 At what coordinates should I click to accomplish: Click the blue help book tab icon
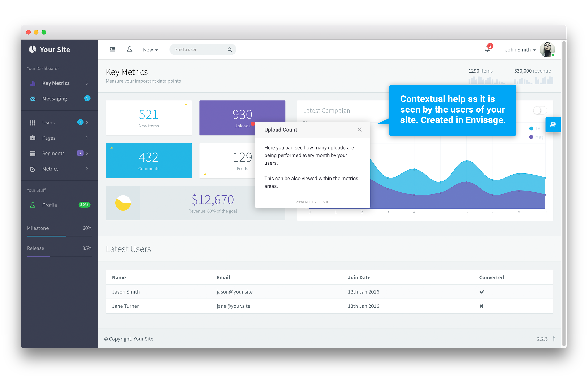(553, 124)
